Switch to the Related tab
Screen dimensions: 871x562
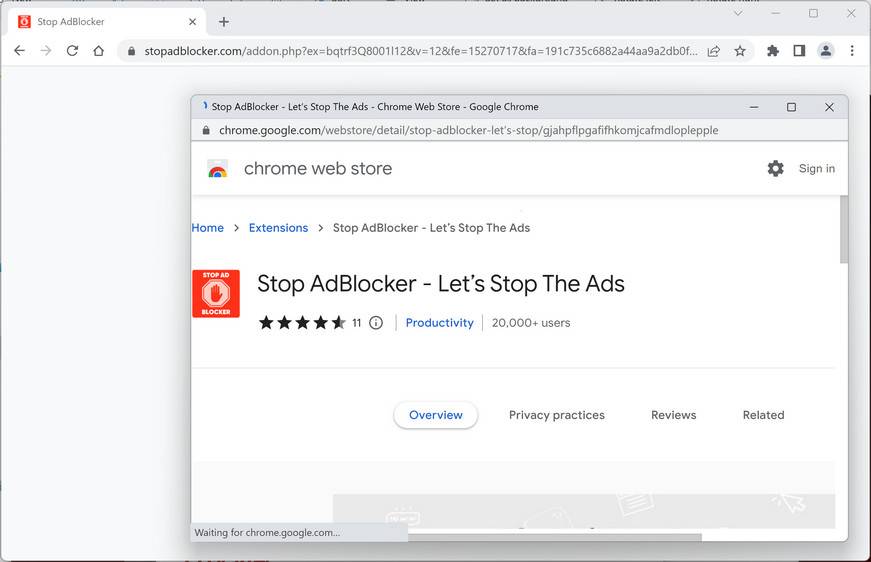[x=763, y=415]
